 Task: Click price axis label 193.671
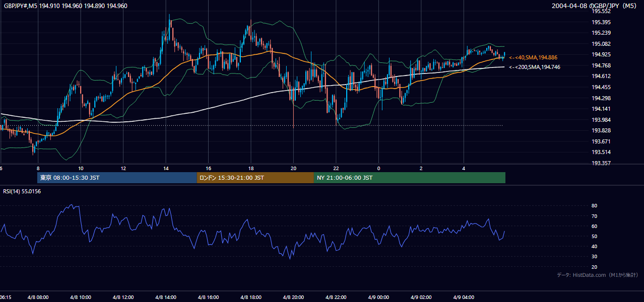point(601,141)
